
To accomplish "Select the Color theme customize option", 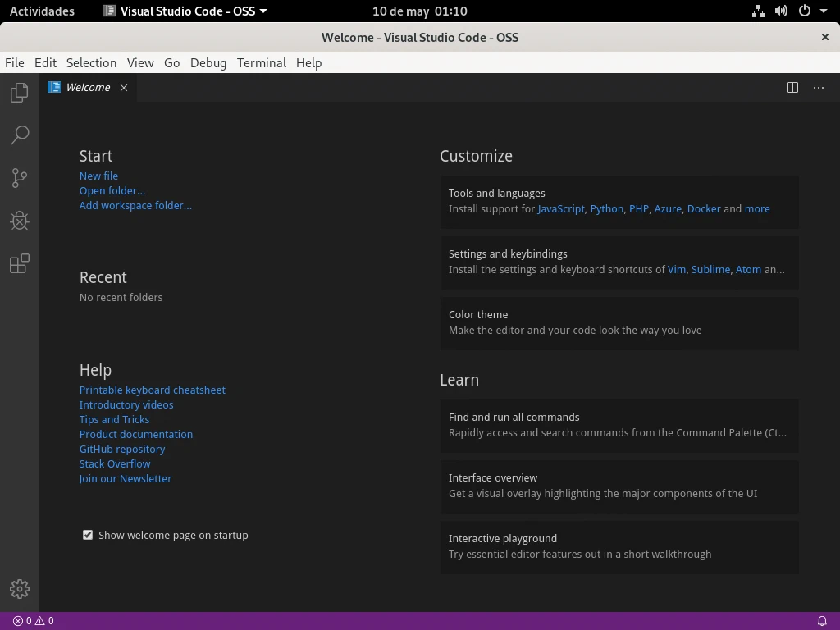I will coord(619,322).
